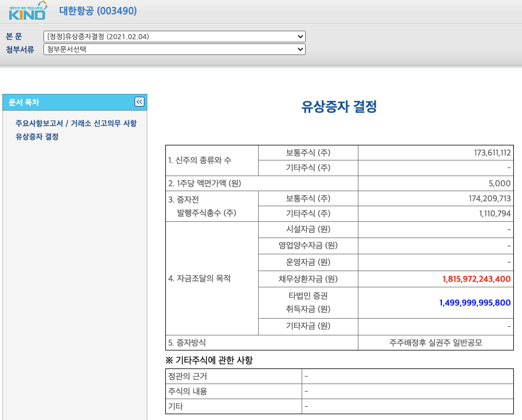Click the KIND logo
Image resolution: width=522 pixels, height=420 pixels.
[28, 10]
